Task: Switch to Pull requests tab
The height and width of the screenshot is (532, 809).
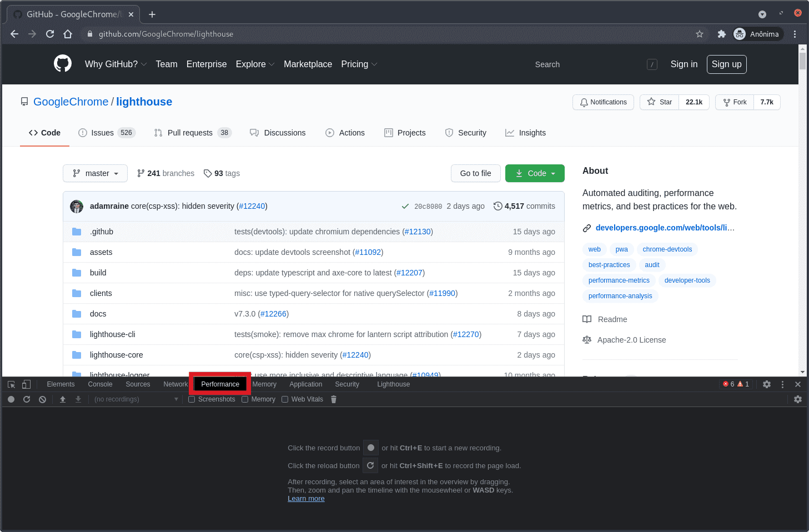Action: pos(193,133)
